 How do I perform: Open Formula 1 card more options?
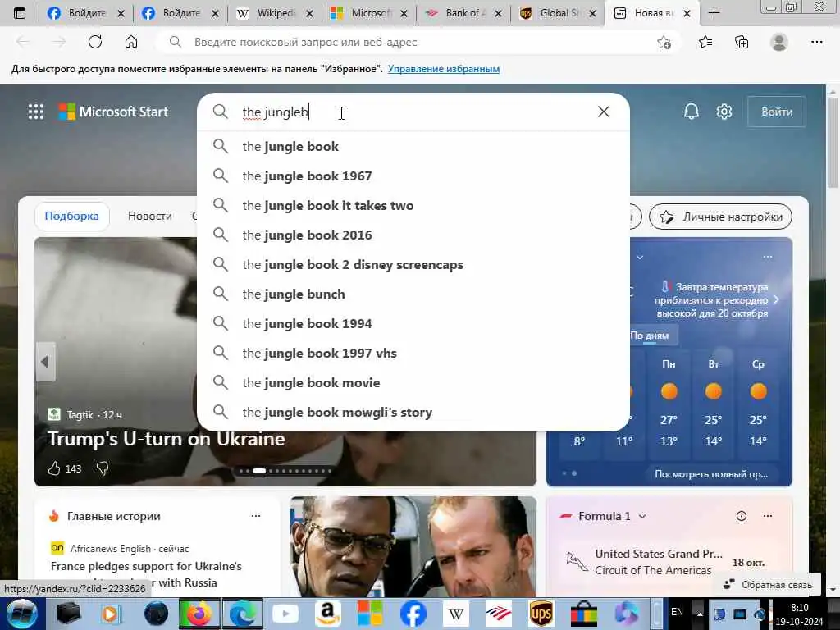768,516
